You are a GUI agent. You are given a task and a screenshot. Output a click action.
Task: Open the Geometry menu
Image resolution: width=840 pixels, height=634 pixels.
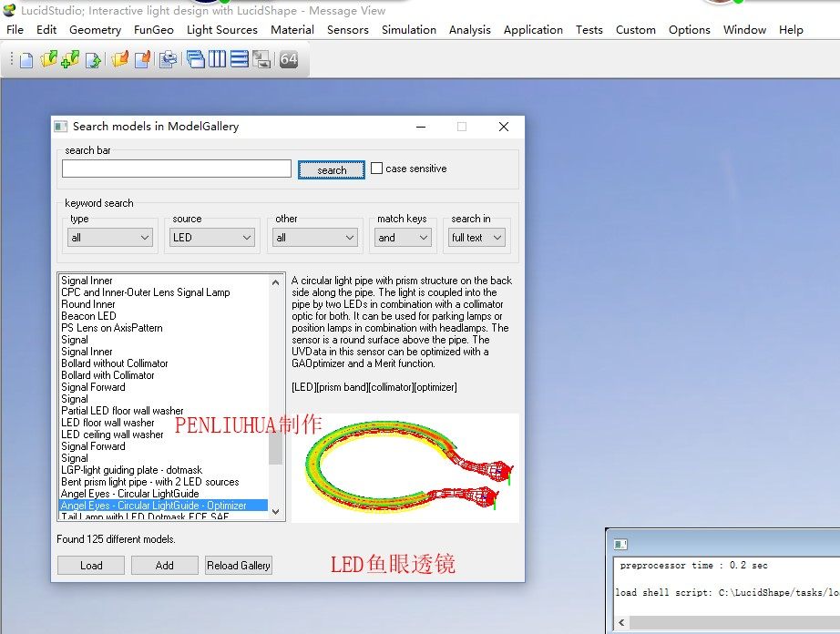click(95, 29)
